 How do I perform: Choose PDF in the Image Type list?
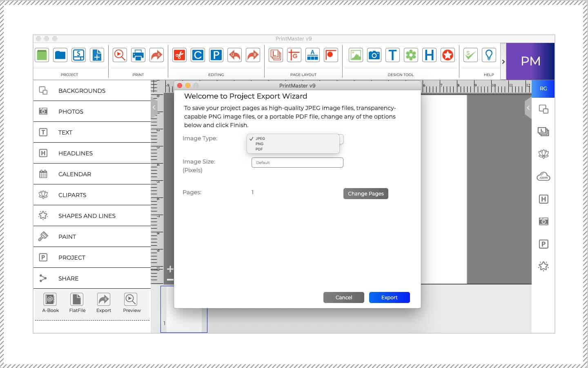[293, 149]
